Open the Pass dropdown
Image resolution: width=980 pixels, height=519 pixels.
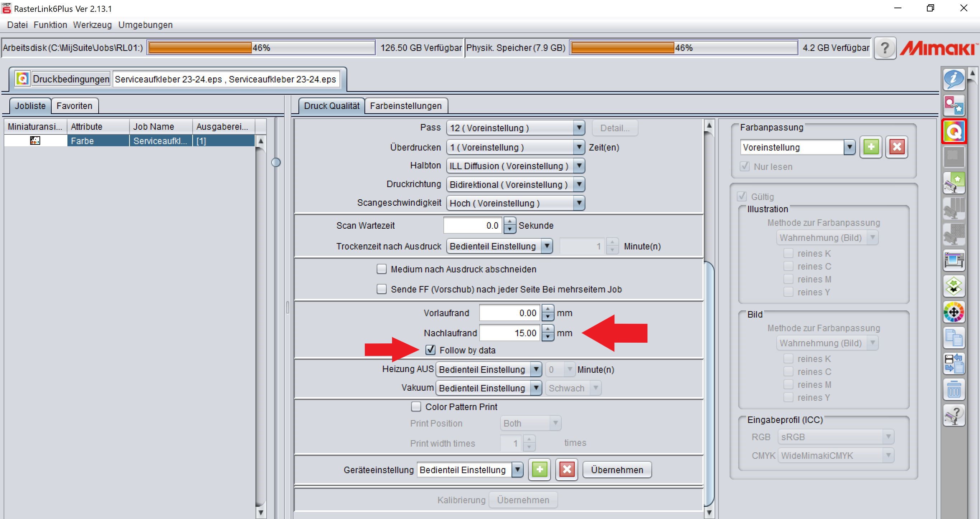[x=579, y=128]
